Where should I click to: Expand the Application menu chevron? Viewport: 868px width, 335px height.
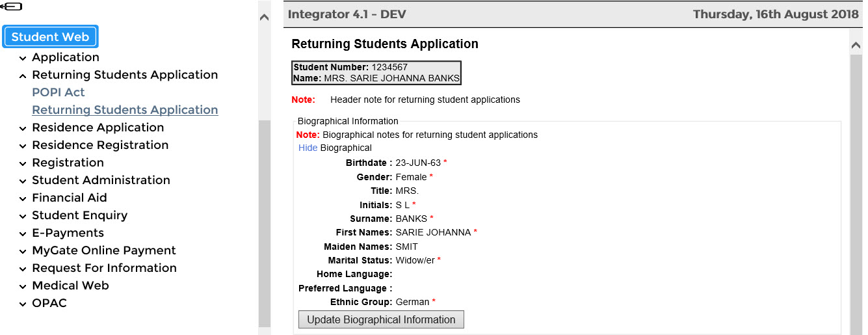(23, 58)
